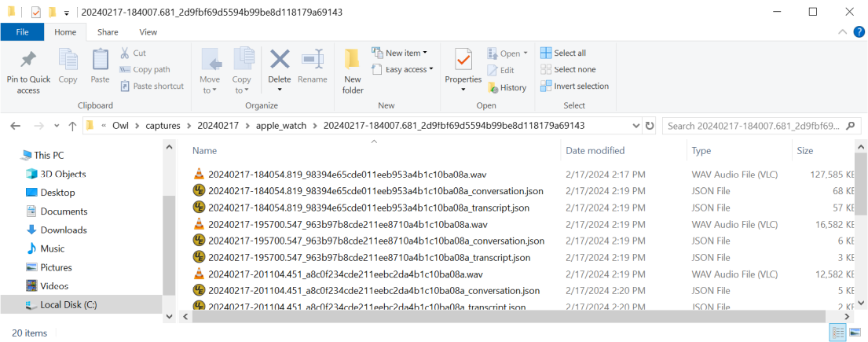Click the Cut scissors icon
868x342 pixels.
tap(125, 53)
